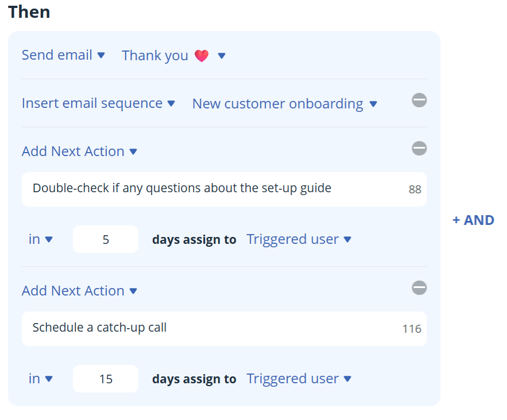The width and height of the screenshot is (507, 420).
Task: Open the "in" timing dropdown above 5 days
Action: coord(40,239)
